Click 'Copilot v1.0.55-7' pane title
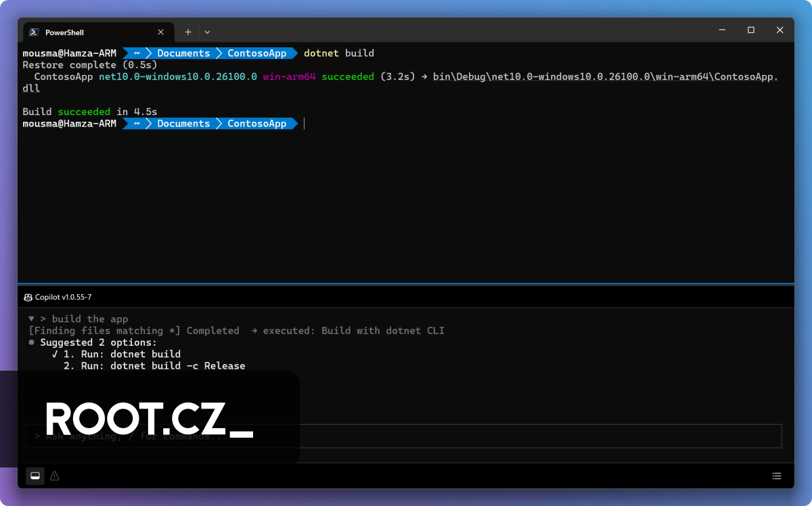812x506 pixels. (63, 297)
